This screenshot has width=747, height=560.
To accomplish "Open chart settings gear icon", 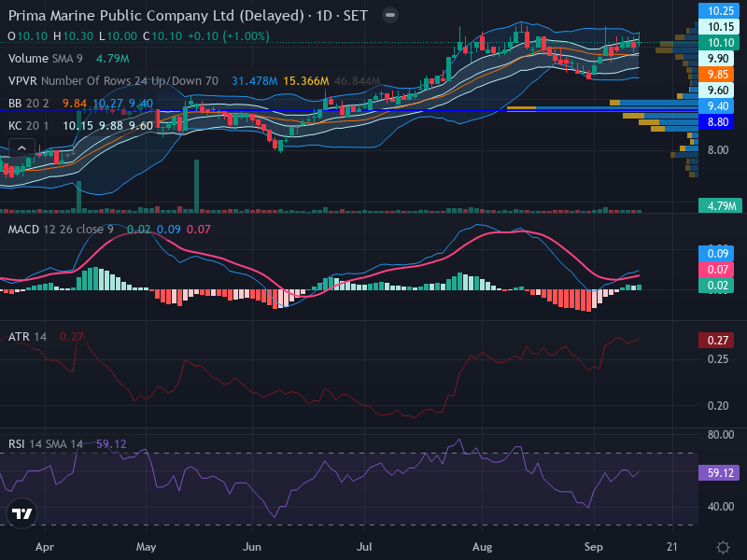I will point(723,547).
